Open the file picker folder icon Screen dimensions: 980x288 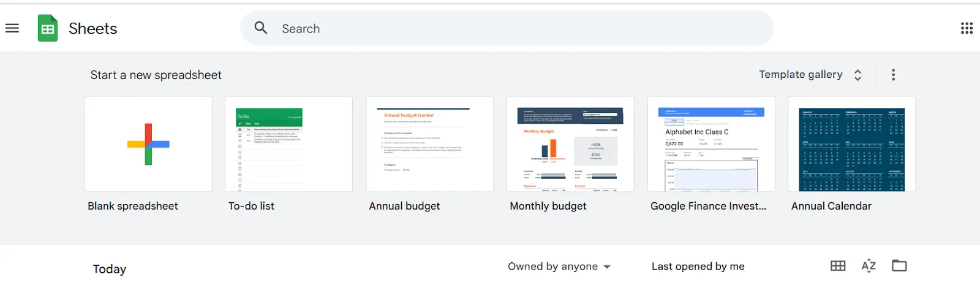tap(899, 266)
